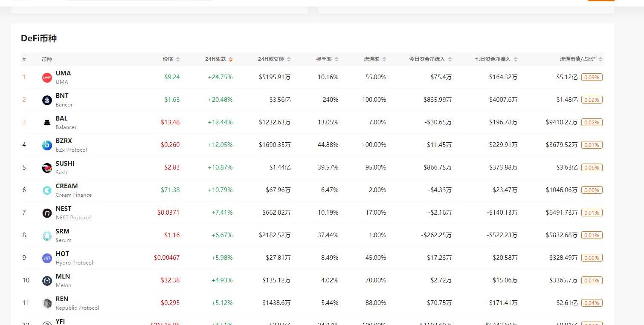The image size is (644, 325).
Task: Click the BAL Balancer logo icon
Action: (x=47, y=123)
